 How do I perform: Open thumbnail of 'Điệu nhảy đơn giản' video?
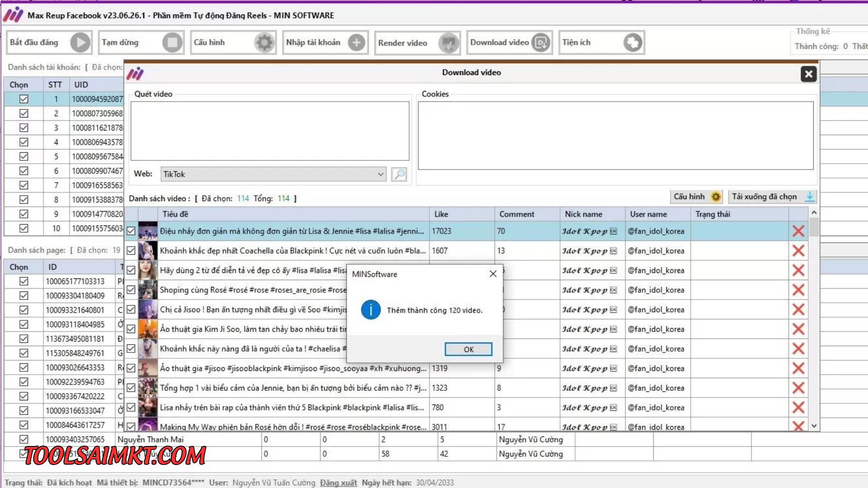tap(148, 231)
